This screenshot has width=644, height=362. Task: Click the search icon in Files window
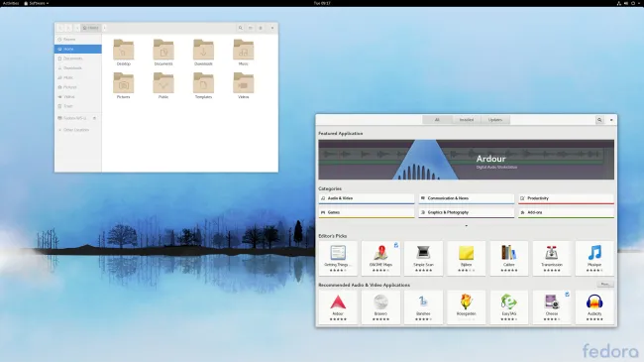click(x=241, y=28)
